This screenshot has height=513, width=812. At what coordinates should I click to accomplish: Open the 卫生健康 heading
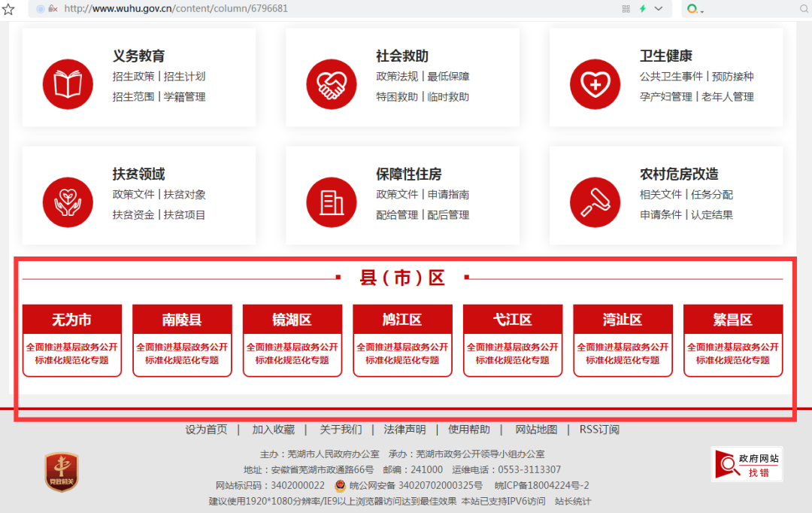(666, 56)
